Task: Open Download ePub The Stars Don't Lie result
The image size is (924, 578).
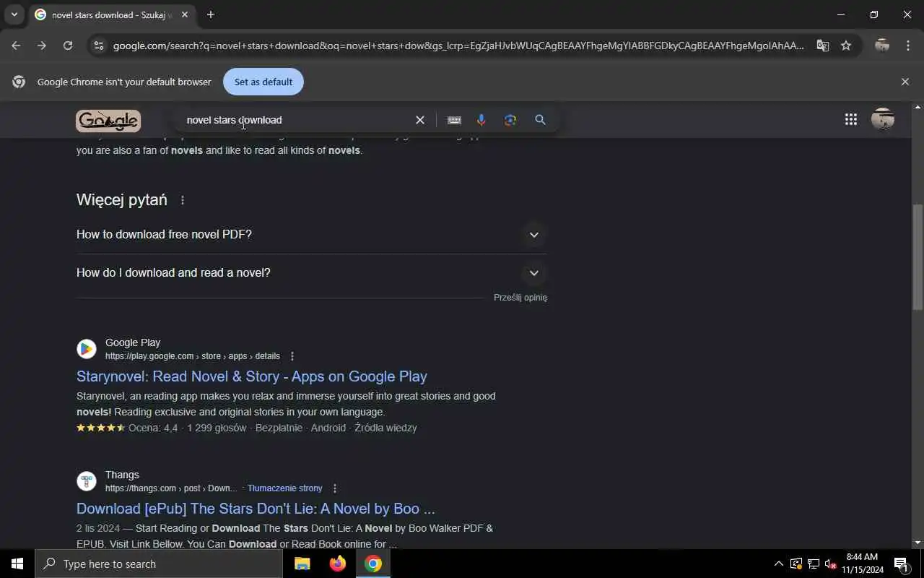Action: 256,509
